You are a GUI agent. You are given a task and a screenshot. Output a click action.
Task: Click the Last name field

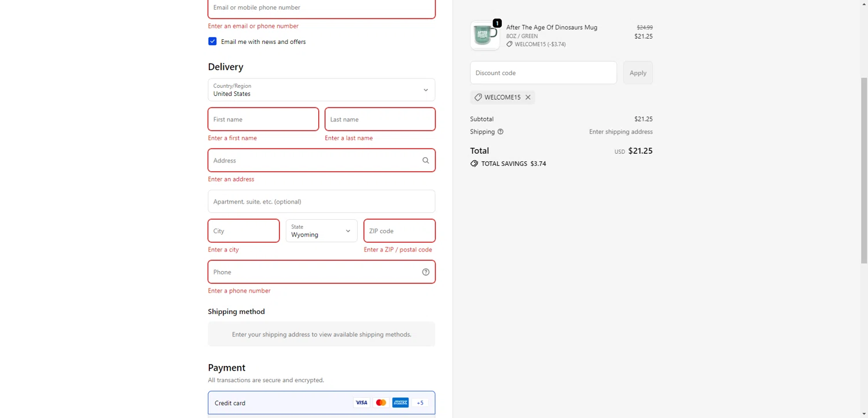pyautogui.click(x=380, y=120)
